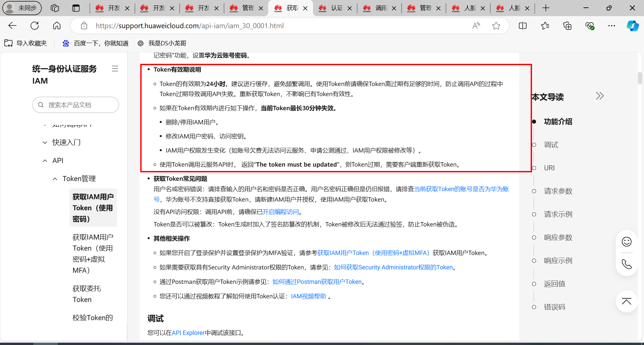
Task: Collapse 本文导读 with double-arrow chevron
Action: click(600, 96)
